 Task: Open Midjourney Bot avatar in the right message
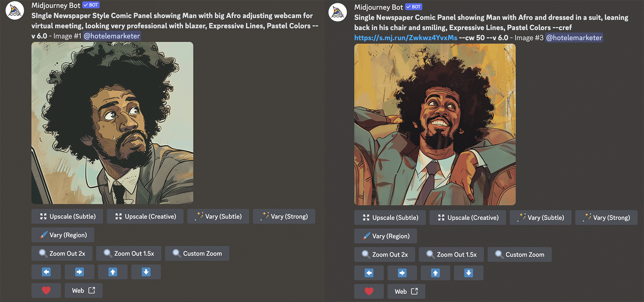point(337,12)
